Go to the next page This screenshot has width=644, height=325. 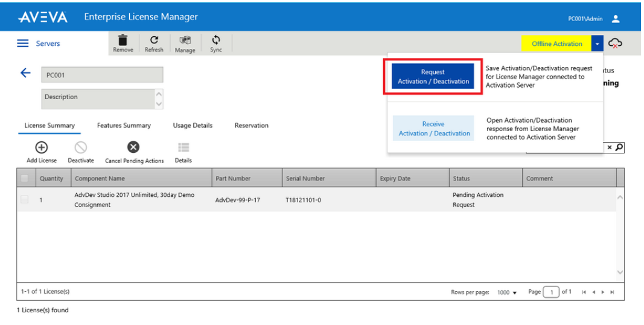[x=602, y=292]
